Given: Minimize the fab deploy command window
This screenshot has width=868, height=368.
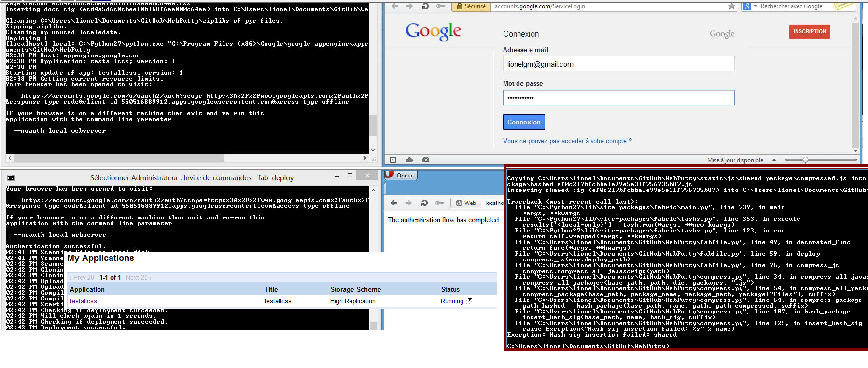Looking at the screenshot, I should click(336, 176).
